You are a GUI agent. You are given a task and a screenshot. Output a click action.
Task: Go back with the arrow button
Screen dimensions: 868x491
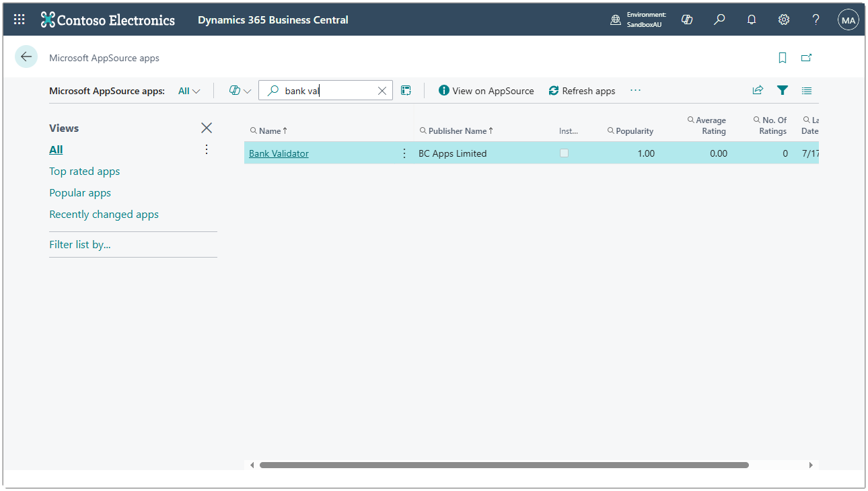point(26,57)
